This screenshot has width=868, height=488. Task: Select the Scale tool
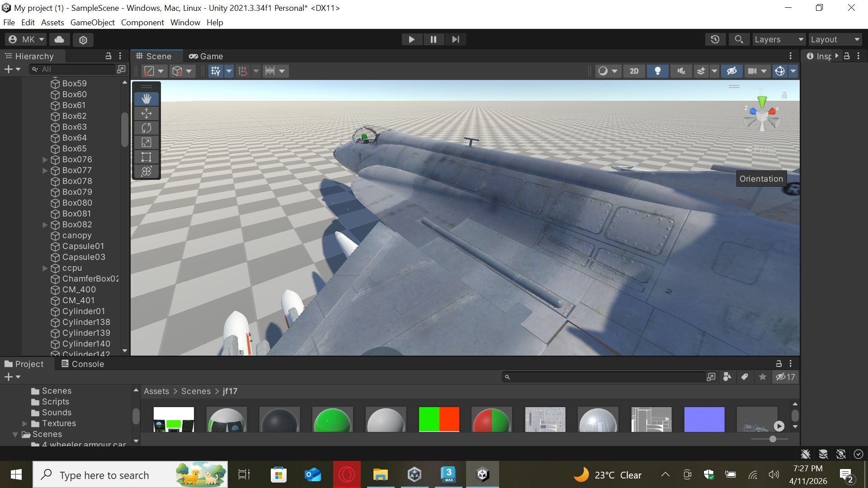(146, 142)
